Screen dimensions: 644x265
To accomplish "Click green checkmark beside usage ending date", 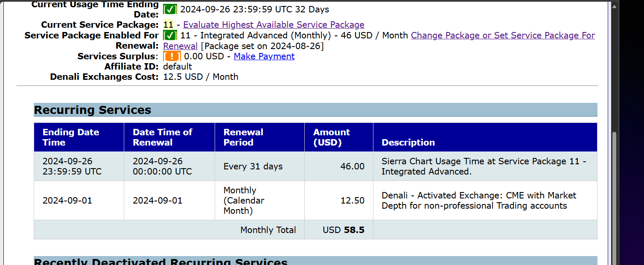I will tap(170, 9).
